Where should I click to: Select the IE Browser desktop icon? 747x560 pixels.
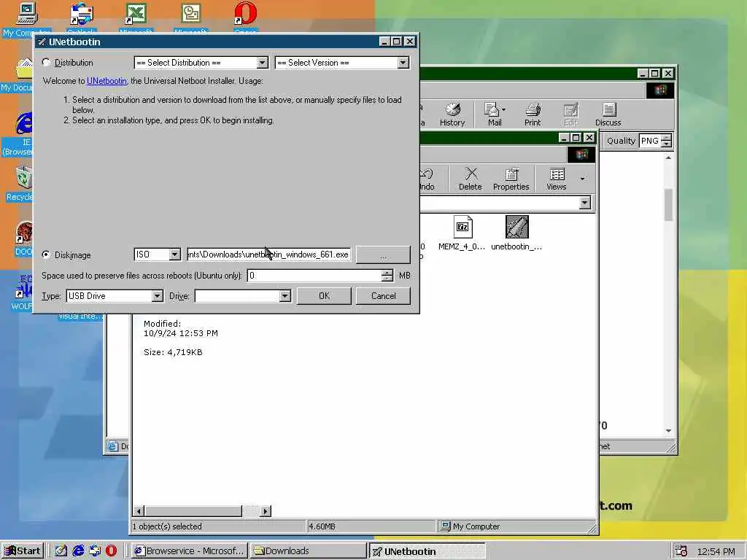click(x=19, y=134)
